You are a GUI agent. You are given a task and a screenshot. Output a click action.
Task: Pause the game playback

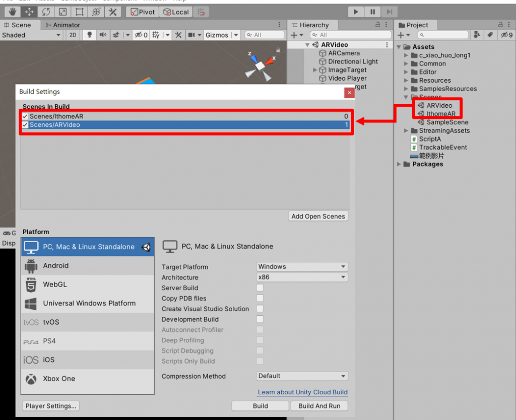(x=372, y=12)
